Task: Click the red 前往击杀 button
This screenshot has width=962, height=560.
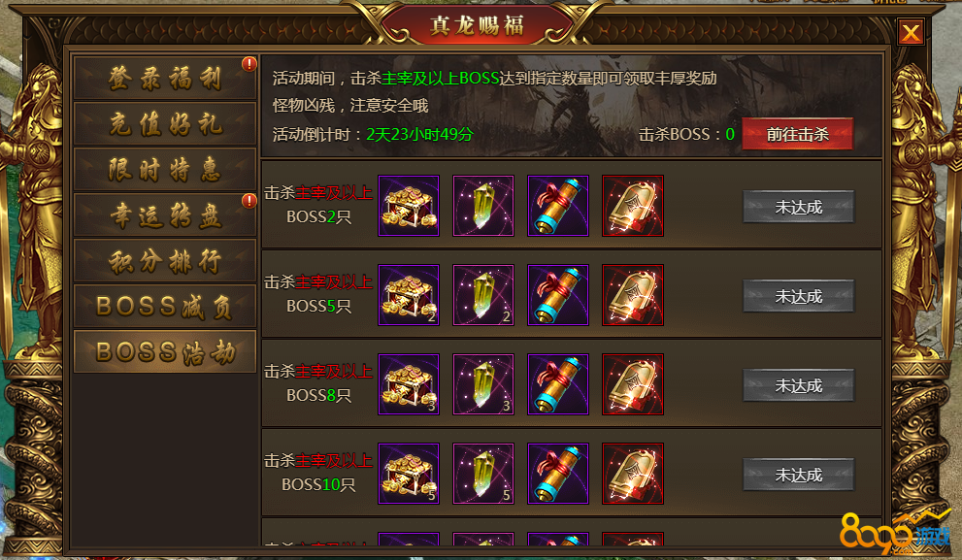Action: point(798,134)
